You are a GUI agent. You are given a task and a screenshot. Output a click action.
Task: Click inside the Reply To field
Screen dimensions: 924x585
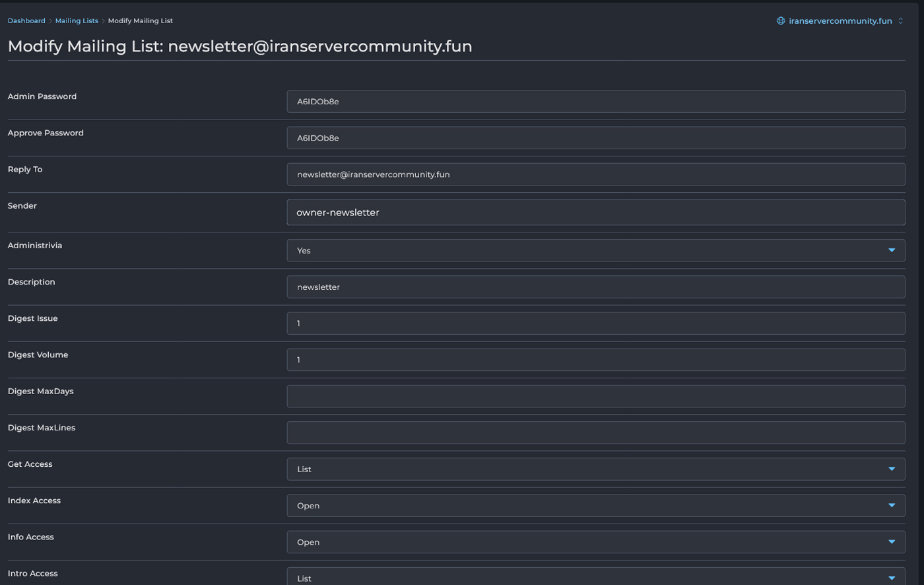594,174
